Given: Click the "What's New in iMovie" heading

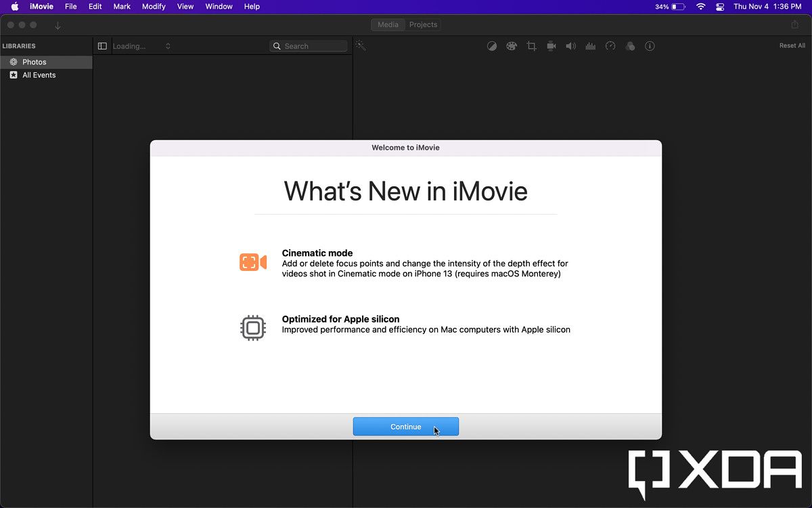Looking at the screenshot, I should tap(405, 191).
